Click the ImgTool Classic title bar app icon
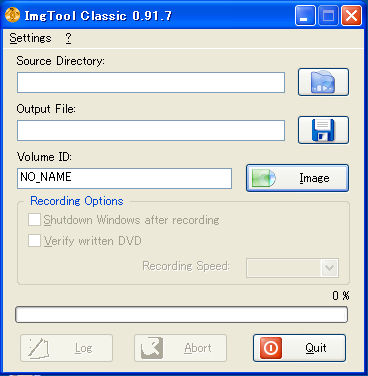Viewport: 368px width, 376px height. [x=13, y=15]
